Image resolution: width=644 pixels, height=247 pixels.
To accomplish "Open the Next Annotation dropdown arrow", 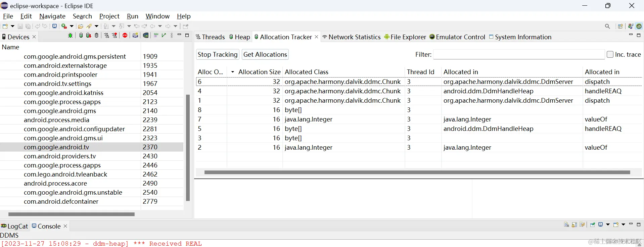I will click(x=113, y=26).
